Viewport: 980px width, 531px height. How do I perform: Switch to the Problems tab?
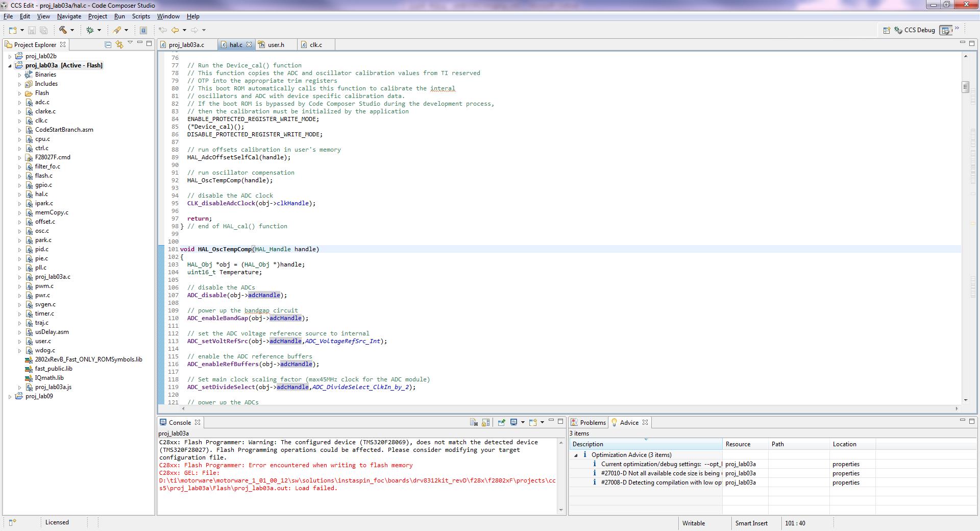[x=588, y=422]
